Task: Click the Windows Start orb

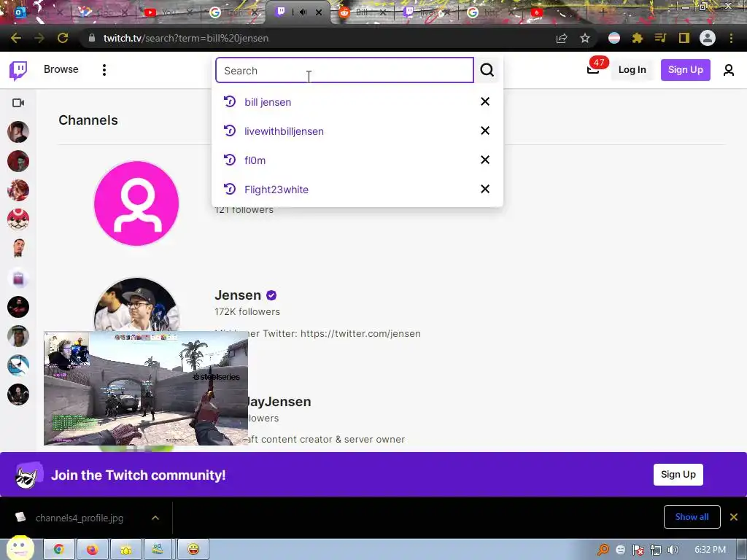Action: 20,548
